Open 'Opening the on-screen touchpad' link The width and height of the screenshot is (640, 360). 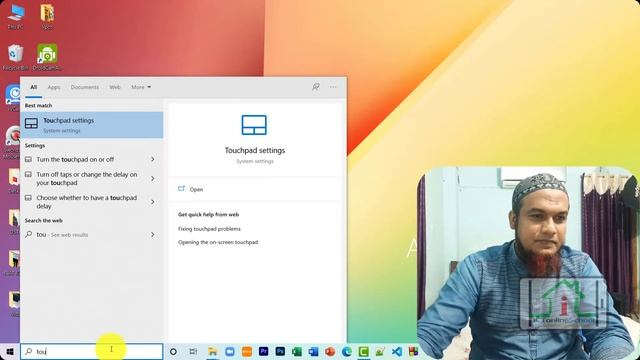(x=218, y=242)
